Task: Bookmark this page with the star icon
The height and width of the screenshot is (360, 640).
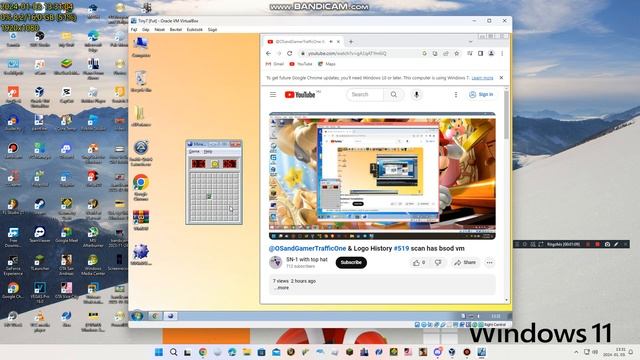Action: 457,53
